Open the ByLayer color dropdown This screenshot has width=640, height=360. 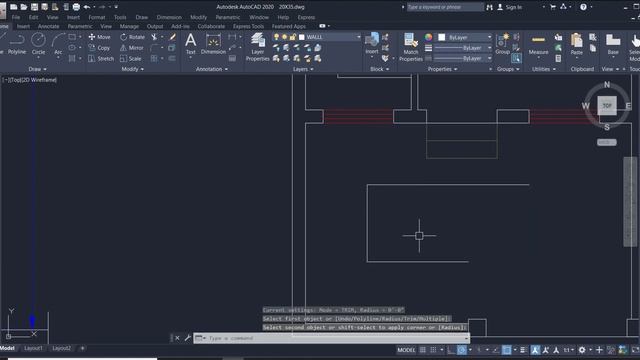489,37
